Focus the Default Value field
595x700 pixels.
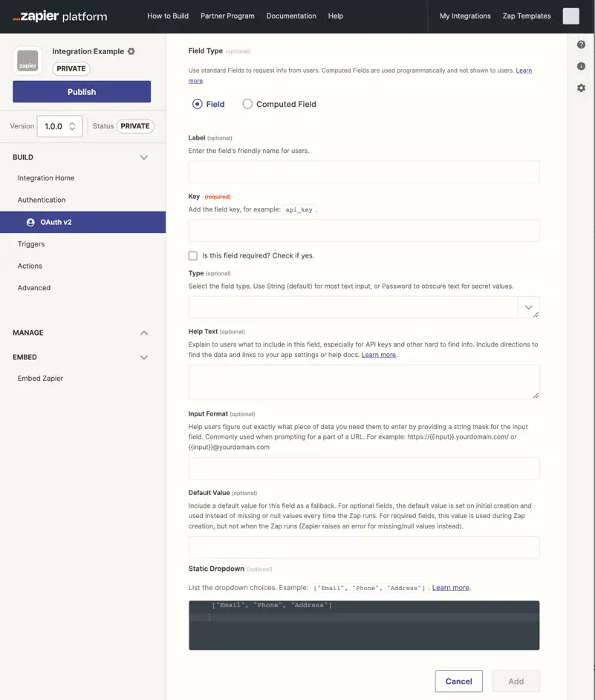click(364, 547)
